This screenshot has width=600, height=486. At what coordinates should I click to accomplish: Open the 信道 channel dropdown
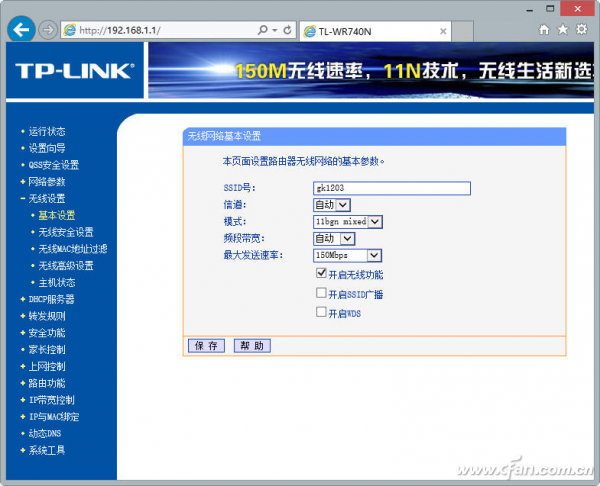click(332, 205)
